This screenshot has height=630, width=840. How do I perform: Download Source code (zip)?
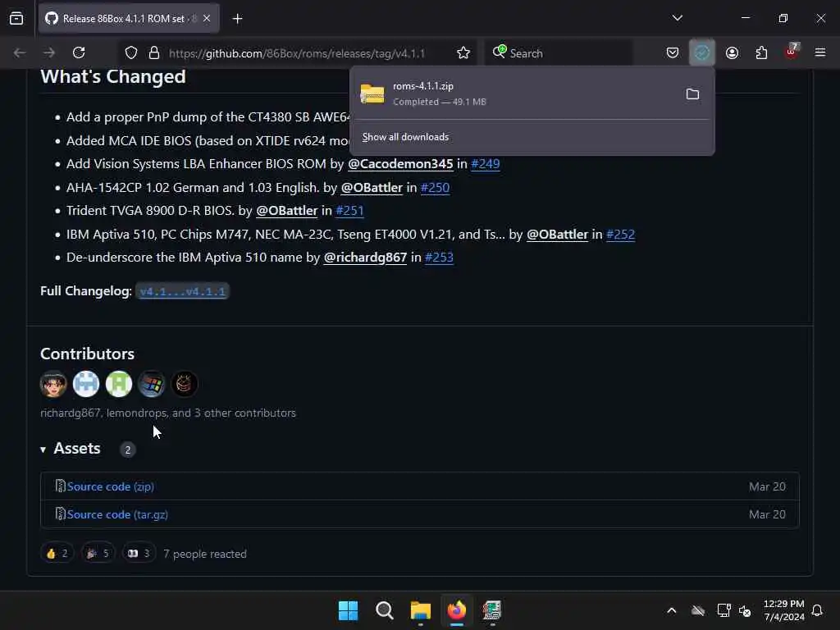point(111,486)
